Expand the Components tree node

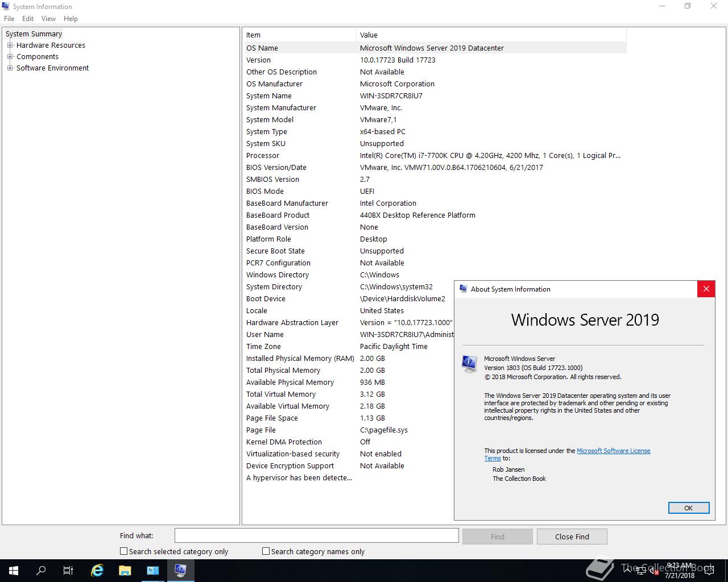point(10,56)
